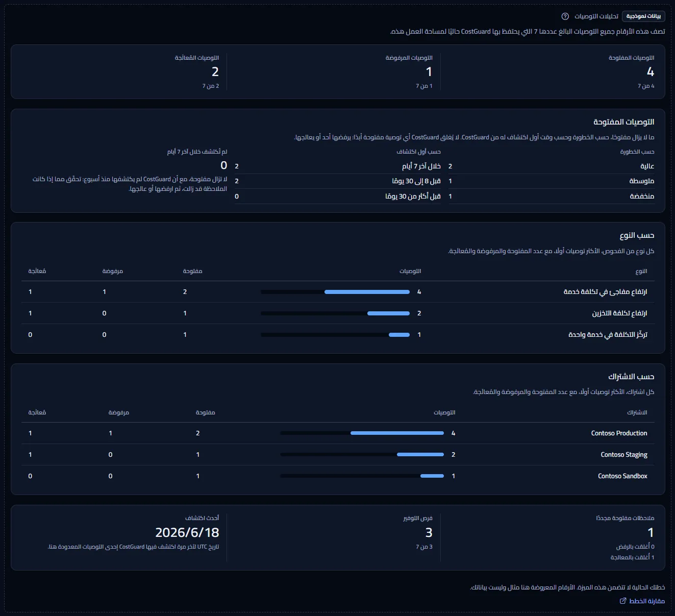Click the الاشتراك column header
Screen dimensions: 675x616
point(637,412)
